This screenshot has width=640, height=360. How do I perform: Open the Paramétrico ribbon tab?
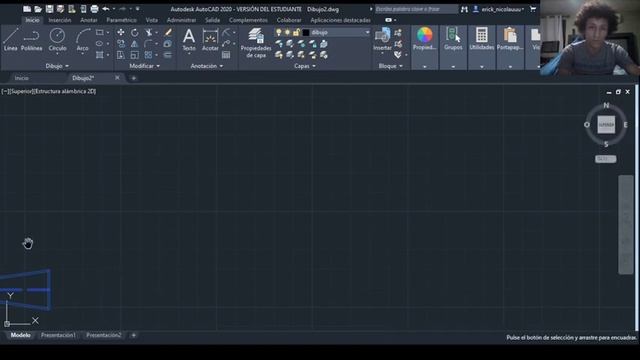click(x=122, y=20)
